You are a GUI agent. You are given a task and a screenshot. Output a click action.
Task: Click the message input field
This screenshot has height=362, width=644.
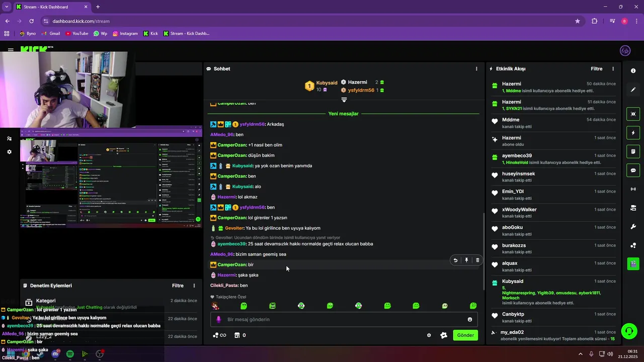point(344,319)
